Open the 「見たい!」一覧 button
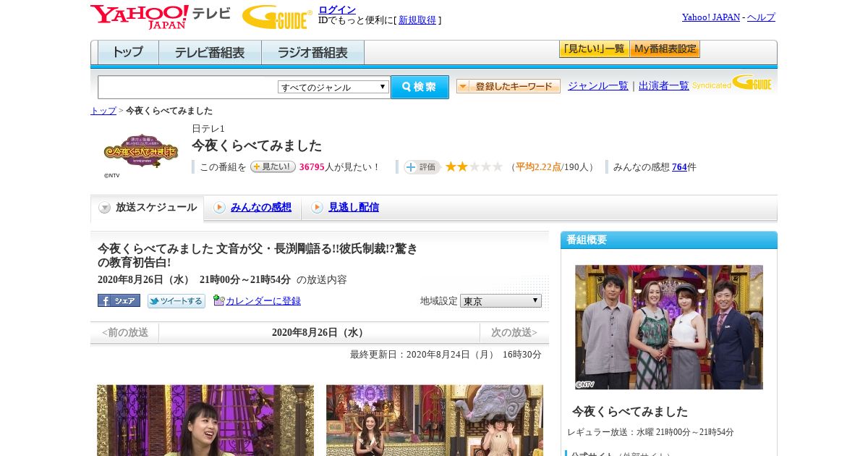The image size is (868, 456). 594,49
